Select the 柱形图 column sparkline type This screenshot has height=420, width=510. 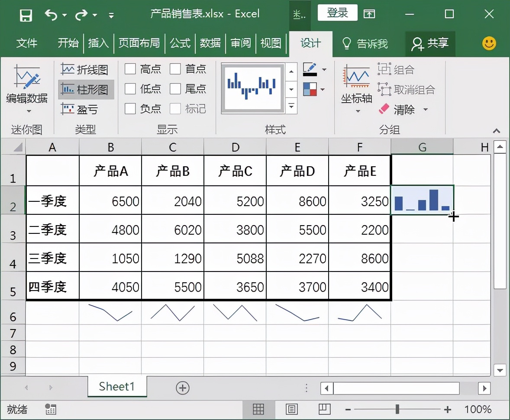pos(85,90)
